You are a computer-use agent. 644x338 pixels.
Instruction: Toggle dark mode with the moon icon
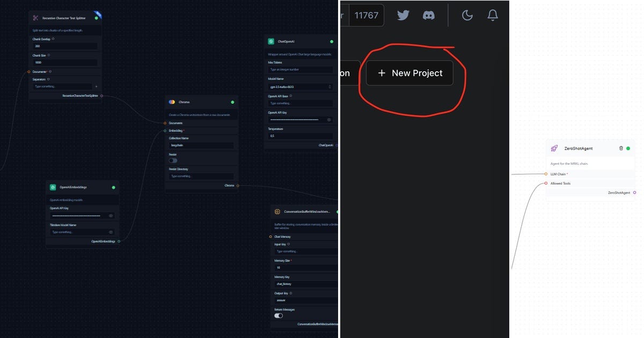click(x=466, y=16)
